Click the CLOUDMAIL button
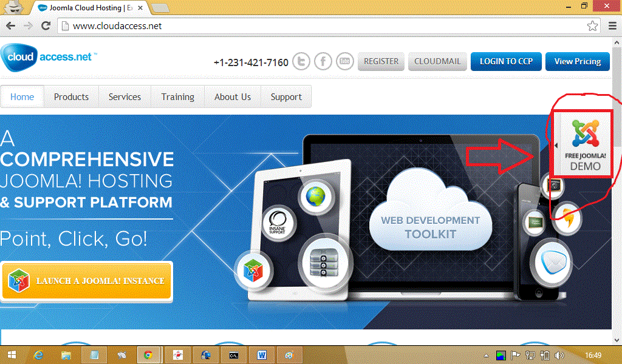 [x=437, y=61]
